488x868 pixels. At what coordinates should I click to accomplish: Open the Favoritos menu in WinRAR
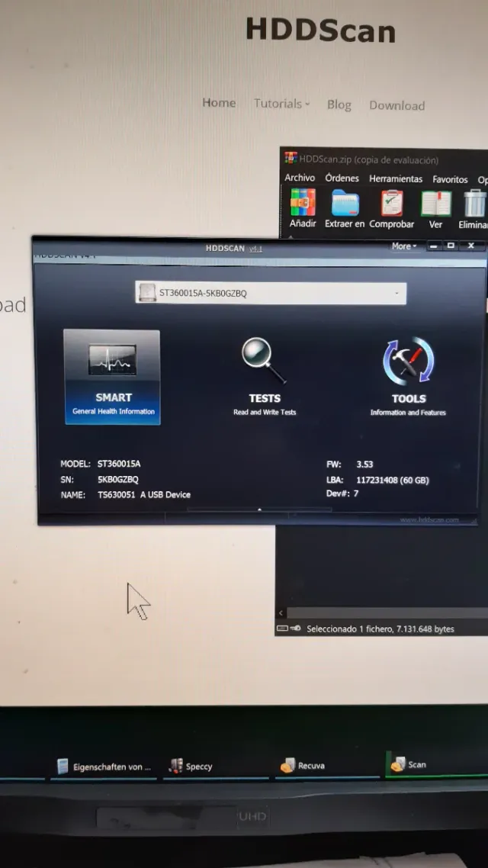point(450,179)
